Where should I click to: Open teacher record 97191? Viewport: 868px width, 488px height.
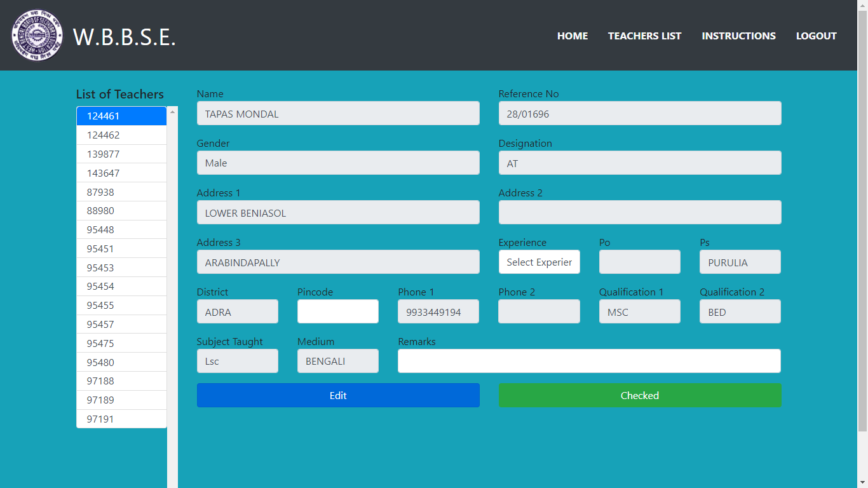[121, 419]
